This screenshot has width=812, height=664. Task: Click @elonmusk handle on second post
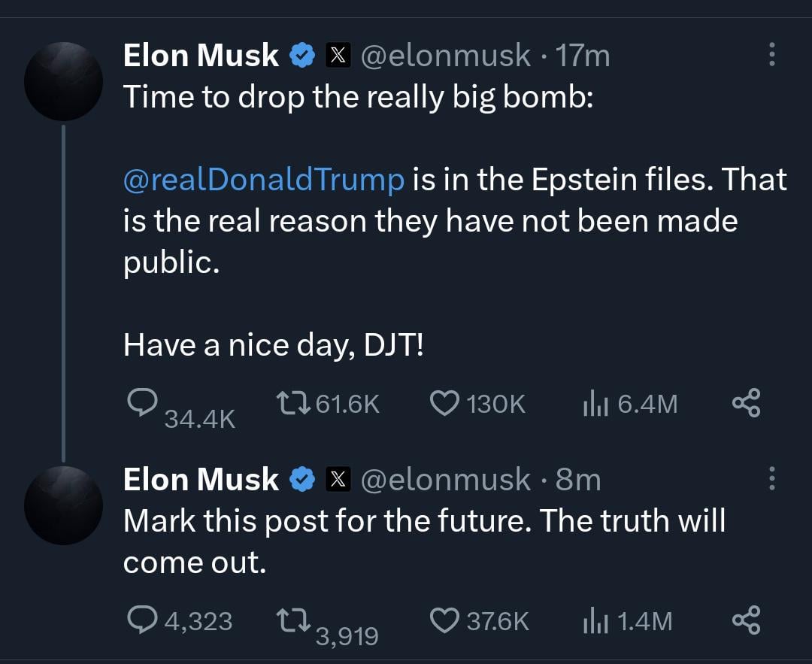[x=445, y=479]
